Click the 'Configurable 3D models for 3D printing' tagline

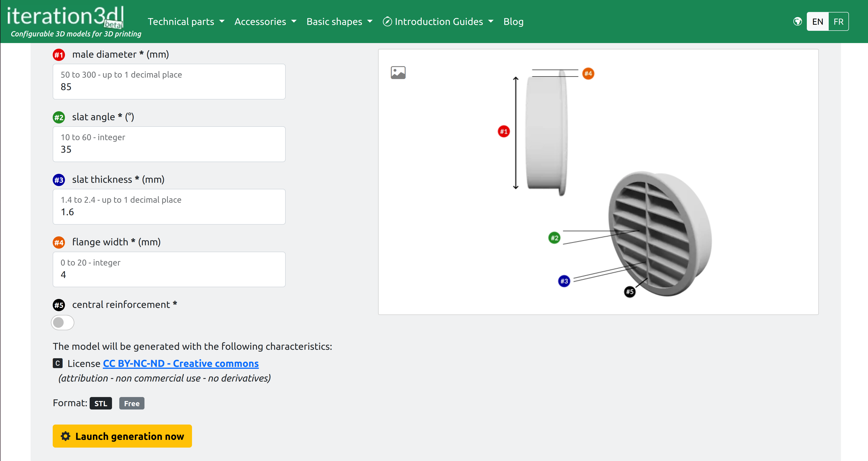click(x=76, y=34)
